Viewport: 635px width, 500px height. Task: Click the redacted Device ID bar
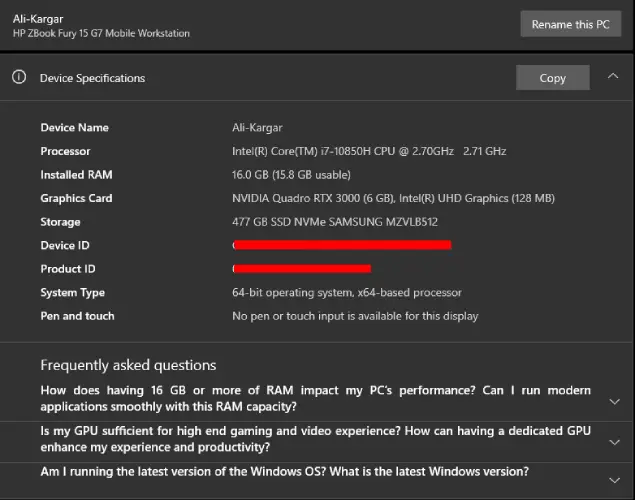(x=342, y=245)
